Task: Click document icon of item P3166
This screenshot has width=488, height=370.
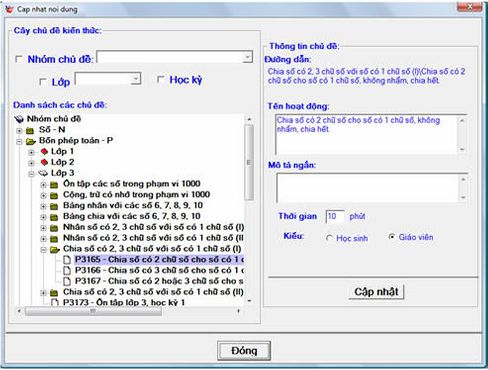Action: pyautogui.click(x=67, y=270)
